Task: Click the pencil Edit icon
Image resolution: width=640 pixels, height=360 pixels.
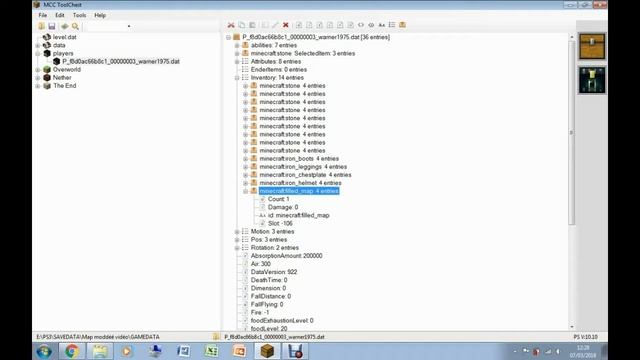Action: [275, 25]
